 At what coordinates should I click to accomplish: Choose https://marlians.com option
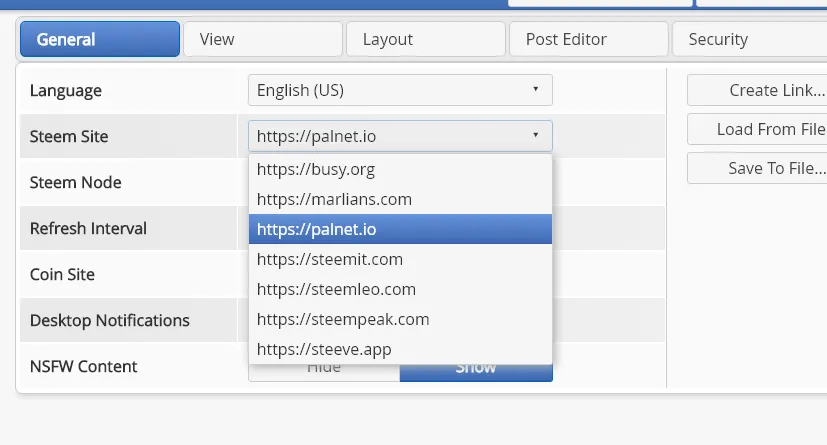[400, 199]
